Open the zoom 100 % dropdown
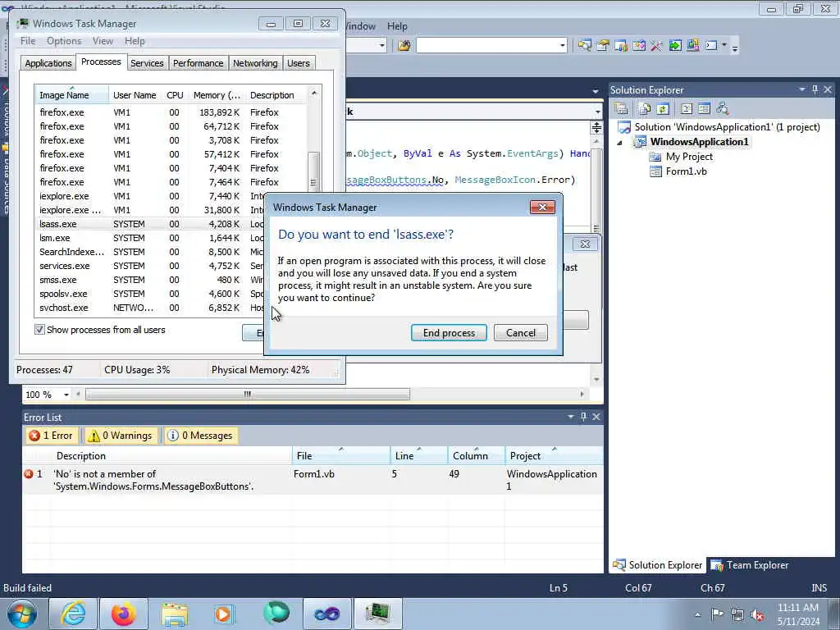Image resolution: width=840 pixels, height=630 pixels. 66,395
